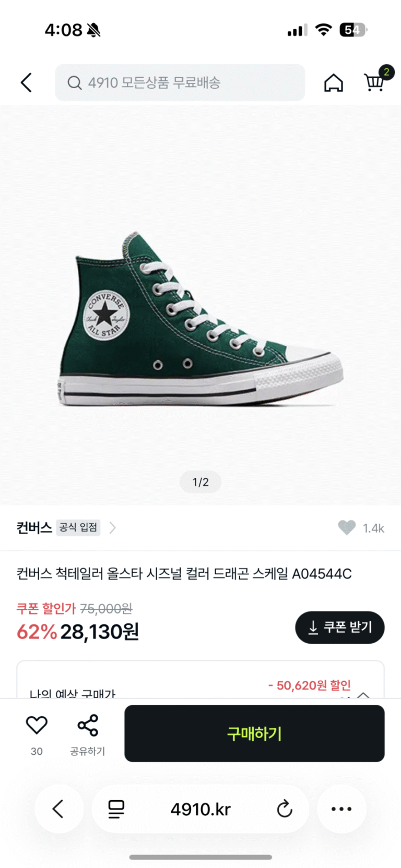
Task: Tap the green Converse high-top product image
Action: click(x=200, y=319)
